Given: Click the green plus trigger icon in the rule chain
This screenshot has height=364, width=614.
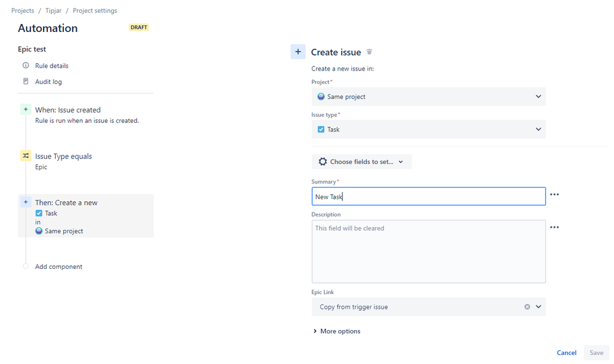Looking at the screenshot, I should pyautogui.click(x=25, y=109).
